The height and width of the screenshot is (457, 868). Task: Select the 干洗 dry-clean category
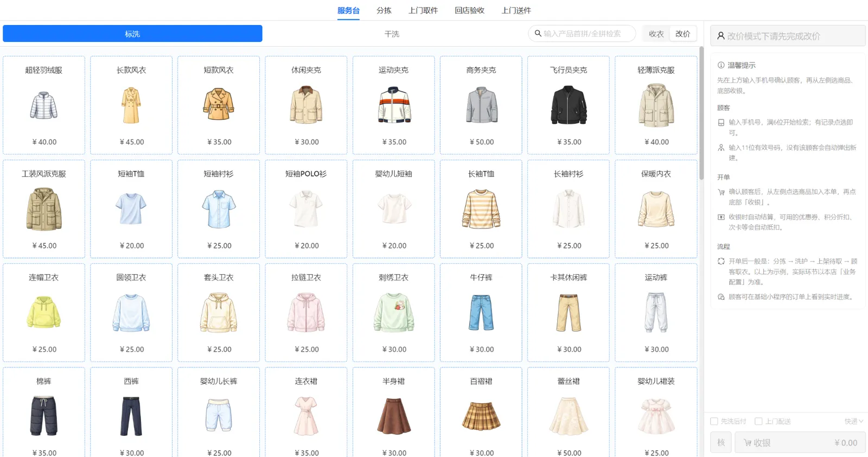pos(392,34)
